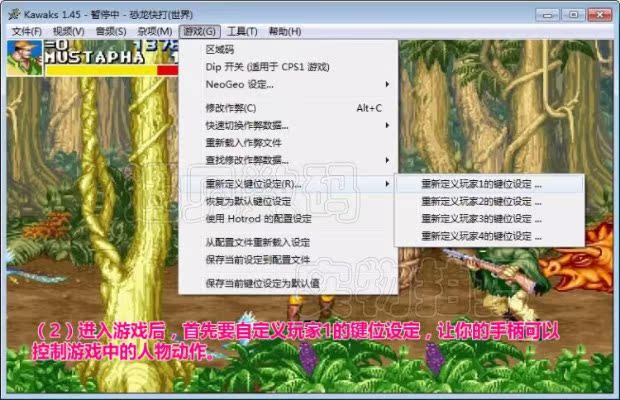Screen dimensions: 620x400
Task: Close the open 游戏(G) menu
Action: coord(199,32)
